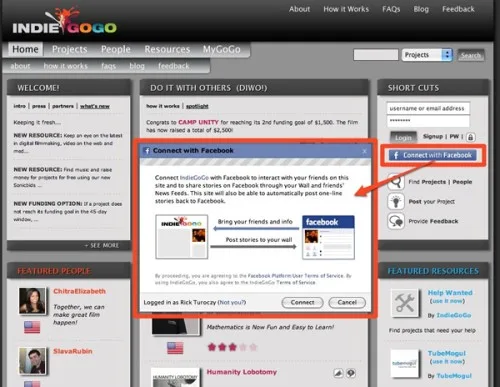Screen dimensions: 500x387
Task: Open the MyGoGo tab
Action: (x=222, y=49)
